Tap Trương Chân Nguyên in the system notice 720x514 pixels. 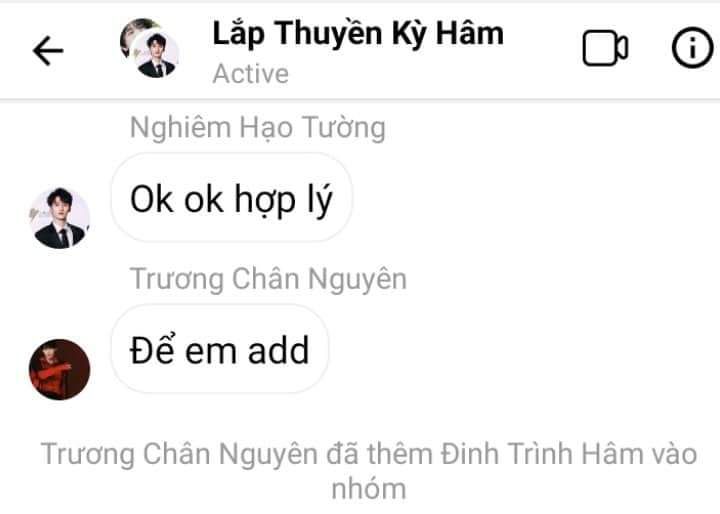(179, 455)
